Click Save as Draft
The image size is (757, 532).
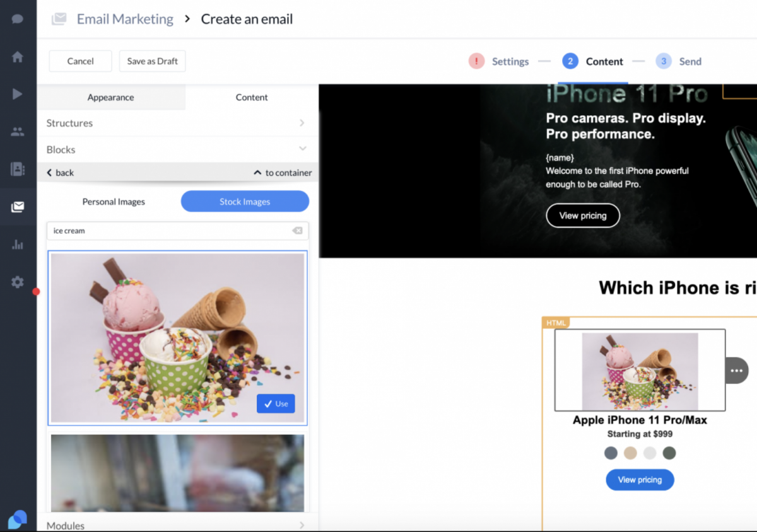coord(153,61)
